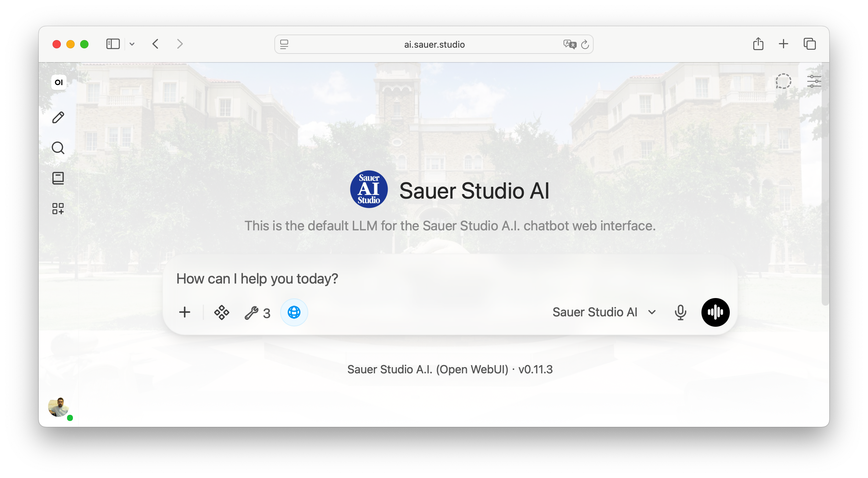
Task: Go forward in Safari history
Action: [180, 44]
